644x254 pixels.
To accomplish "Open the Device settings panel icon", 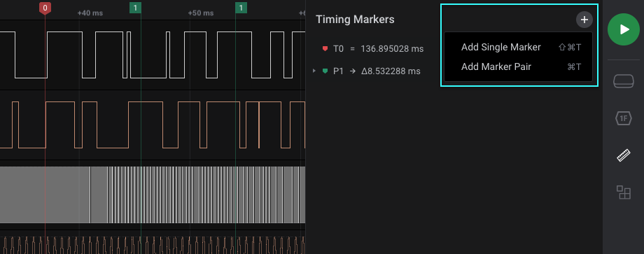I will pos(624,81).
